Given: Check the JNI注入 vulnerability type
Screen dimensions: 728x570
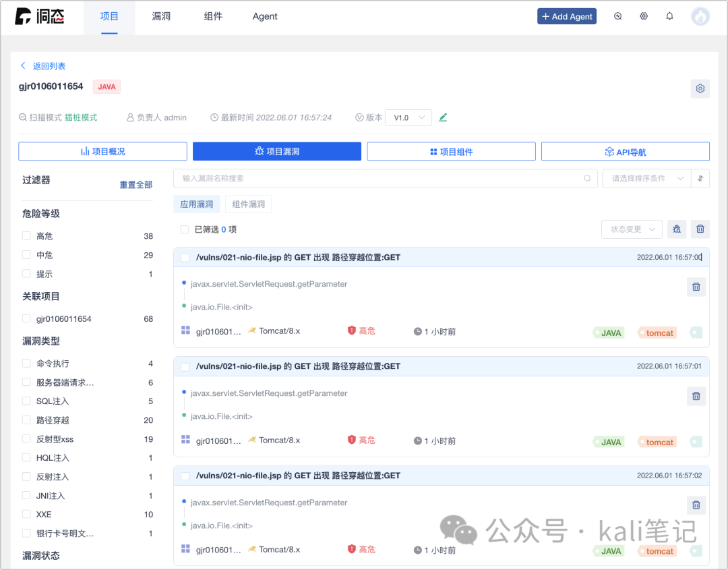Looking at the screenshot, I should (x=26, y=496).
